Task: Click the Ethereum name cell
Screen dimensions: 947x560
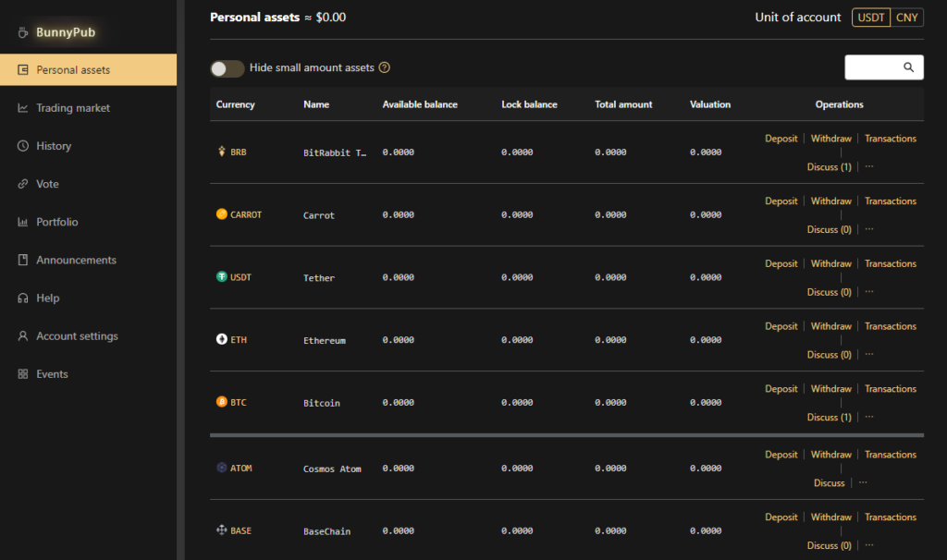Action: [325, 340]
